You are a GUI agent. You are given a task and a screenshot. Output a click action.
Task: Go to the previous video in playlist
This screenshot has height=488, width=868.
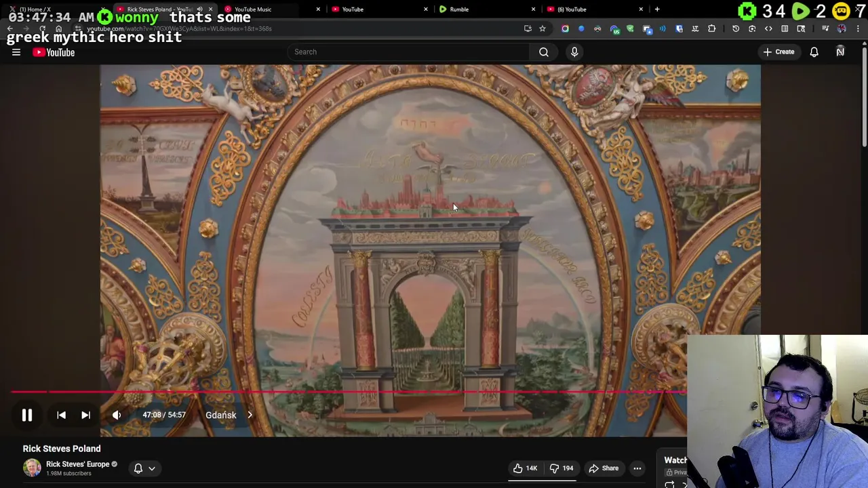tap(61, 415)
